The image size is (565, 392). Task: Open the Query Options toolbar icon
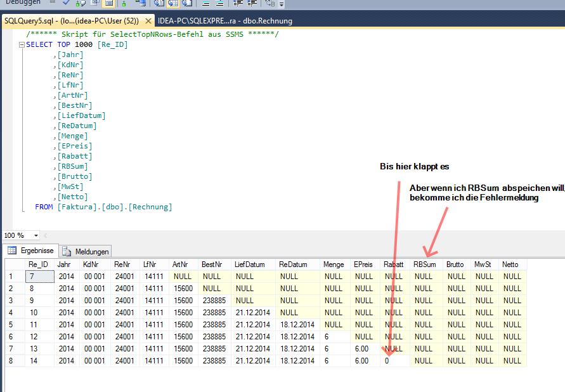tap(94, 3)
